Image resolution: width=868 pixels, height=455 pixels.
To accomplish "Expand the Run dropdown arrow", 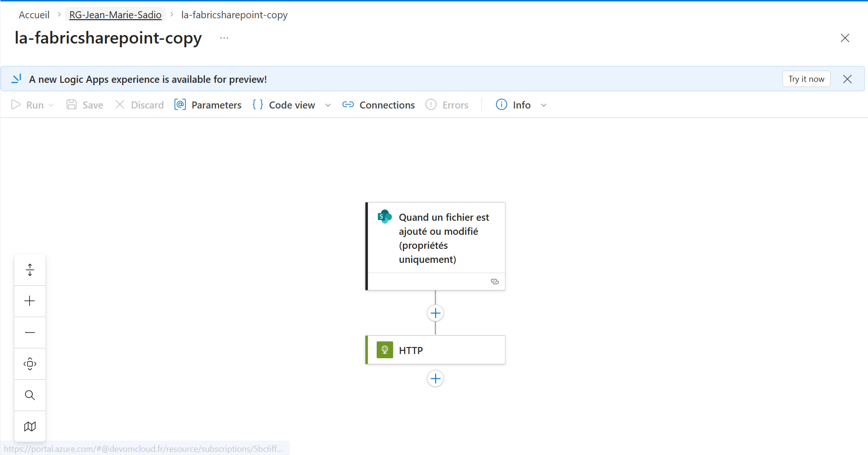I will click(x=51, y=105).
